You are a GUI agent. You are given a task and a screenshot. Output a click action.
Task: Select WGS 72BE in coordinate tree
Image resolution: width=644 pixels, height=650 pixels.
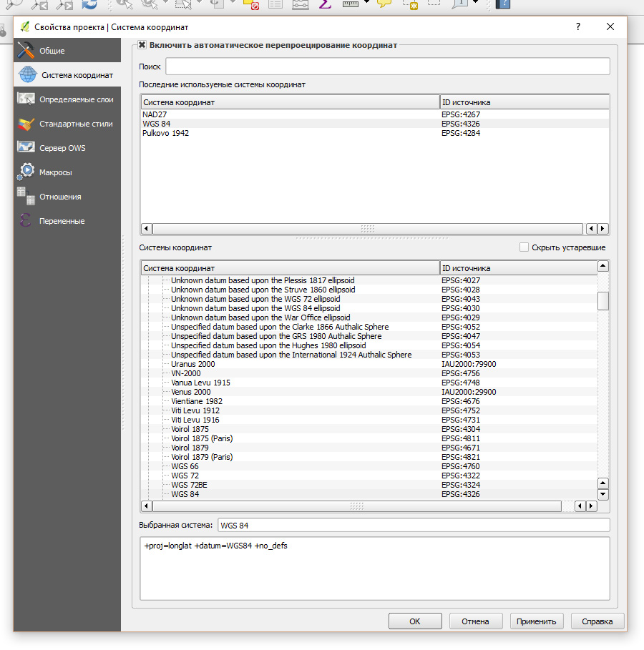click(x=369, y=485)
